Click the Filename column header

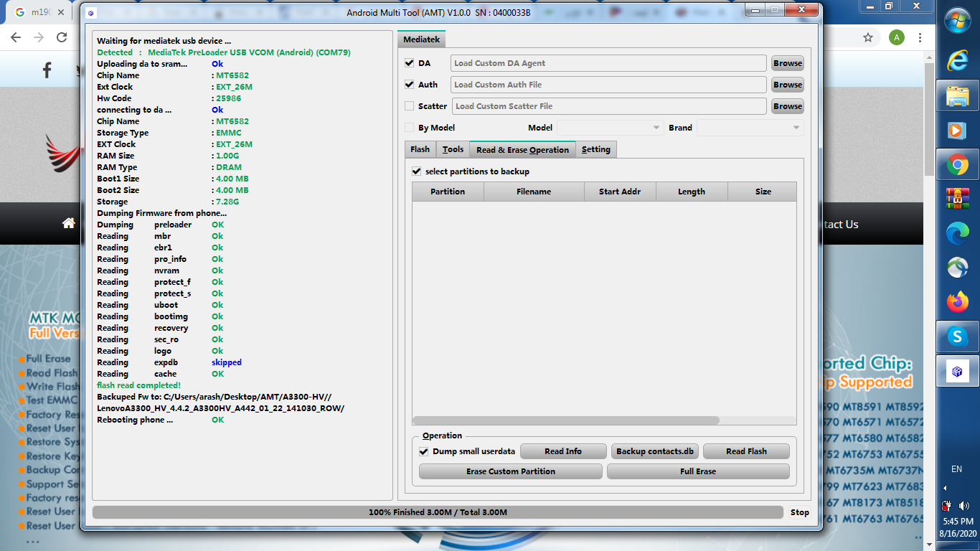pyautogui.click(x=534, y=192)
